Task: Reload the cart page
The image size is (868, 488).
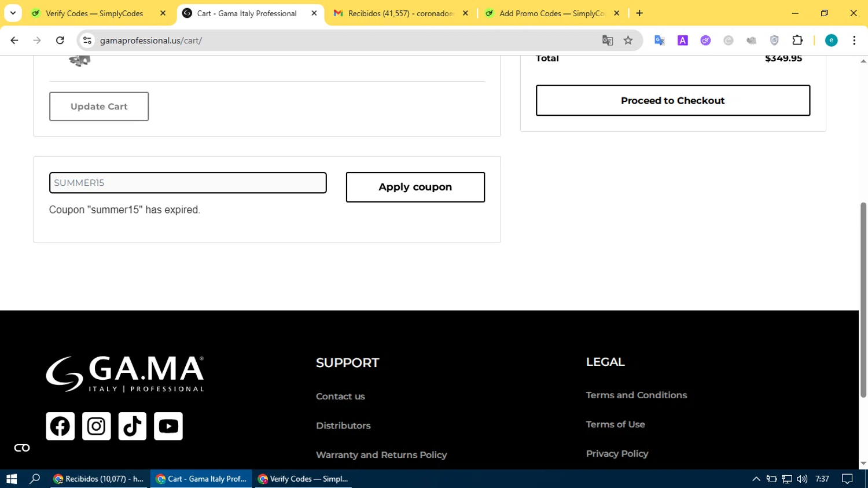Action: pyautogui.click(x=60, y=41)
